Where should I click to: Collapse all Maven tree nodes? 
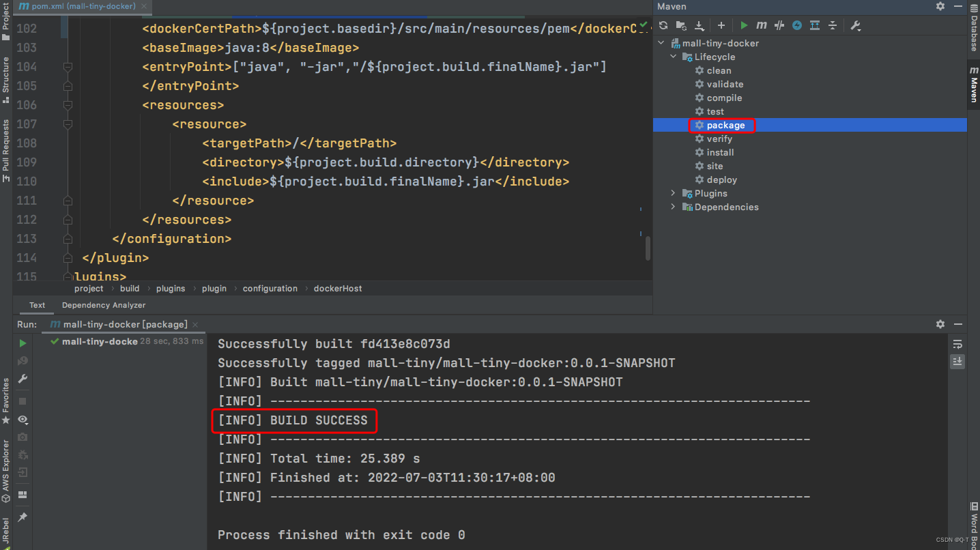point(833,25)
